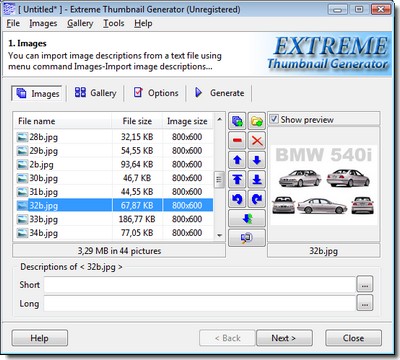Move image to bottom of list
The height and width of the screenshot is (360, 400).
click(x=257, y=180)
